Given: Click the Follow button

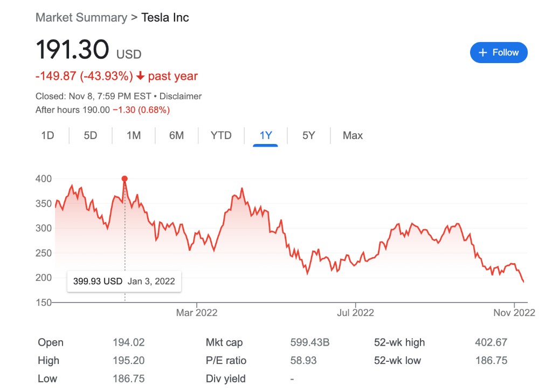Looking at the screenshot, I should pos(499,52).
